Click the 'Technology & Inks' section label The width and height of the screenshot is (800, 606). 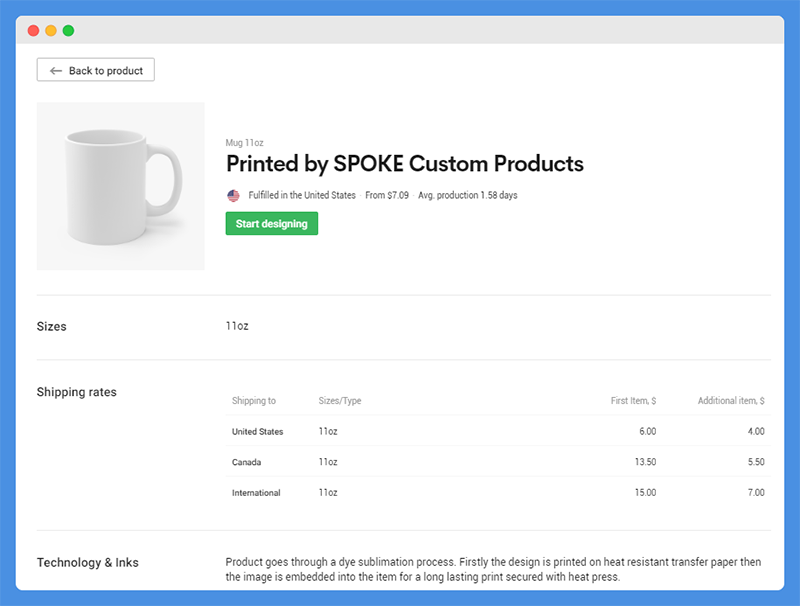[x=88, y=562]
